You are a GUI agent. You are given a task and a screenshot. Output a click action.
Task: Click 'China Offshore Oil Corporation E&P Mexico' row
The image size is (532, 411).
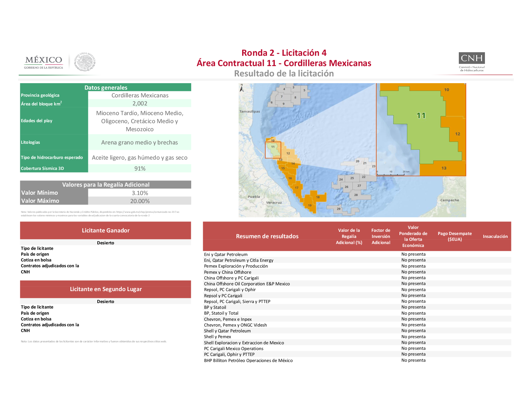coord(357,284)
